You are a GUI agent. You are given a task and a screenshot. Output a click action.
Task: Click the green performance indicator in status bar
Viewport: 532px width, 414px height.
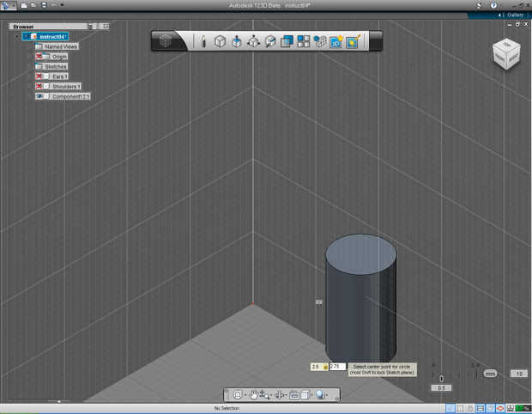point(523,408)
